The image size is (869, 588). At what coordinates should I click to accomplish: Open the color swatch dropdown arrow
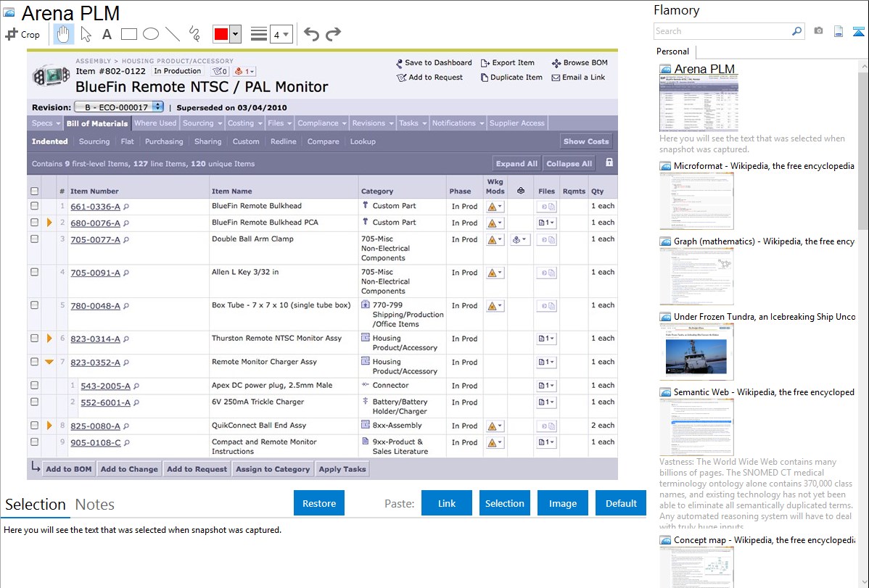click(x=236, y=34)
